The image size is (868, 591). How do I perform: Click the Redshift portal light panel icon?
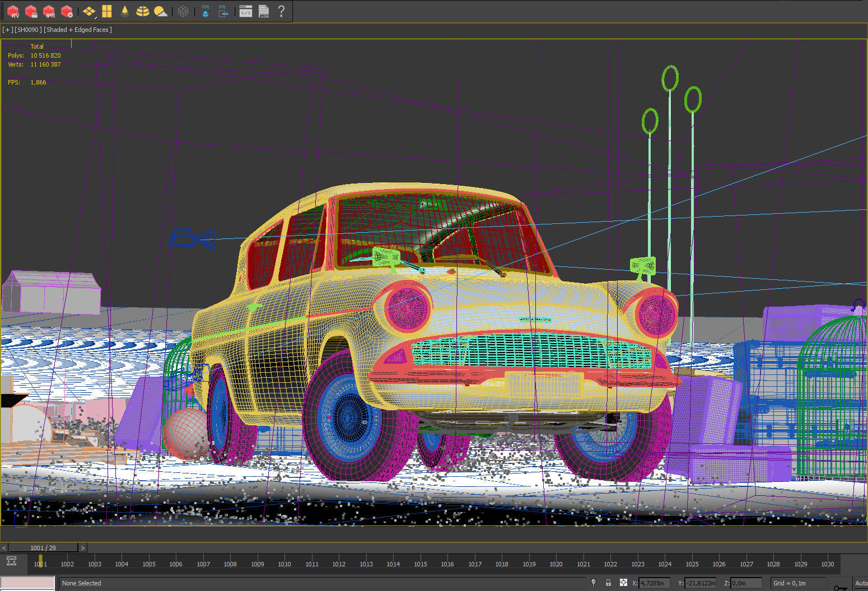[107, 11]
